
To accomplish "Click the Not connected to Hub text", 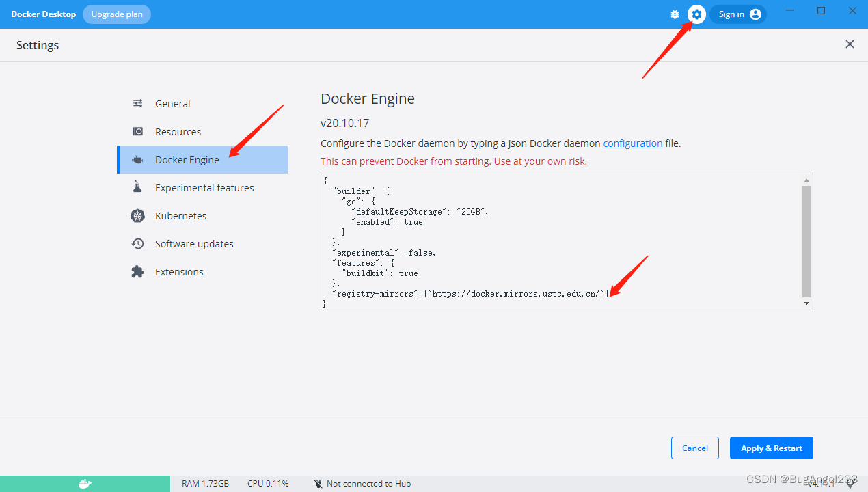I will pyautogui.click(x=368, y=484).
